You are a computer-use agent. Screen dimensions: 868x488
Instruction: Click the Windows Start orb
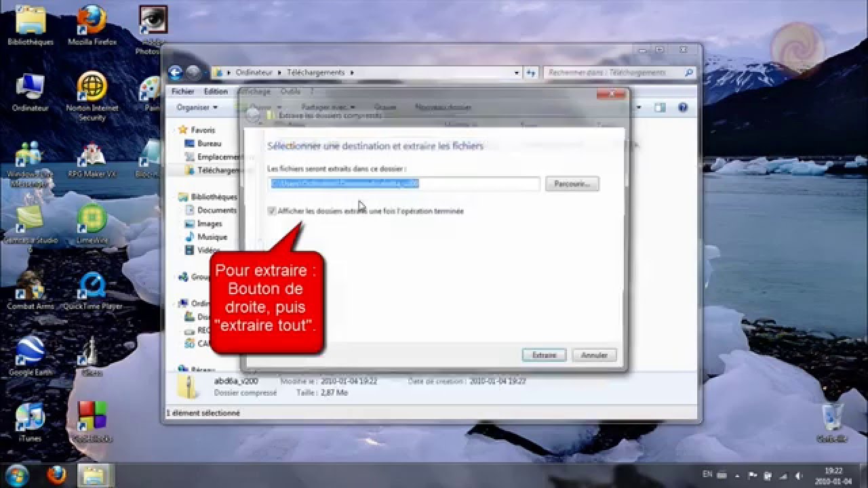16,476
